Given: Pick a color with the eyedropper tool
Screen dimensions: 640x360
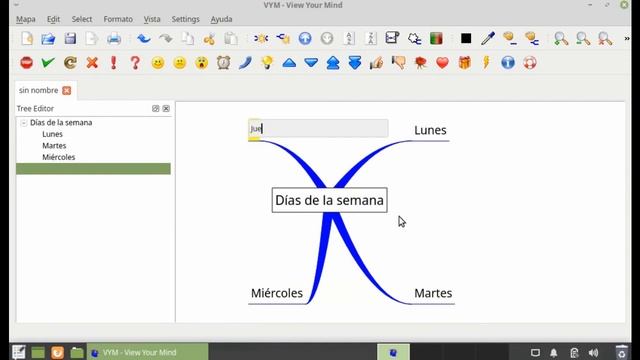Looking at the screenshot, I should pyautogui.click(x=488, y=38).
